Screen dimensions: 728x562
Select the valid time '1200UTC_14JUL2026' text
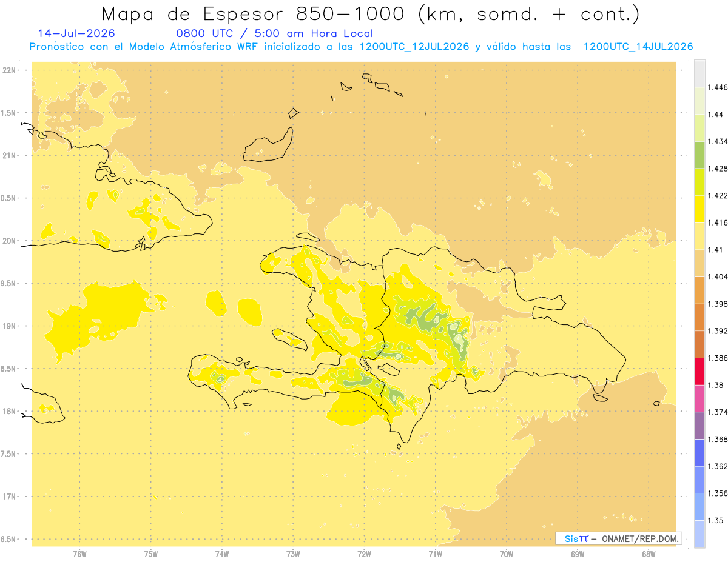[x=638, y=47]
